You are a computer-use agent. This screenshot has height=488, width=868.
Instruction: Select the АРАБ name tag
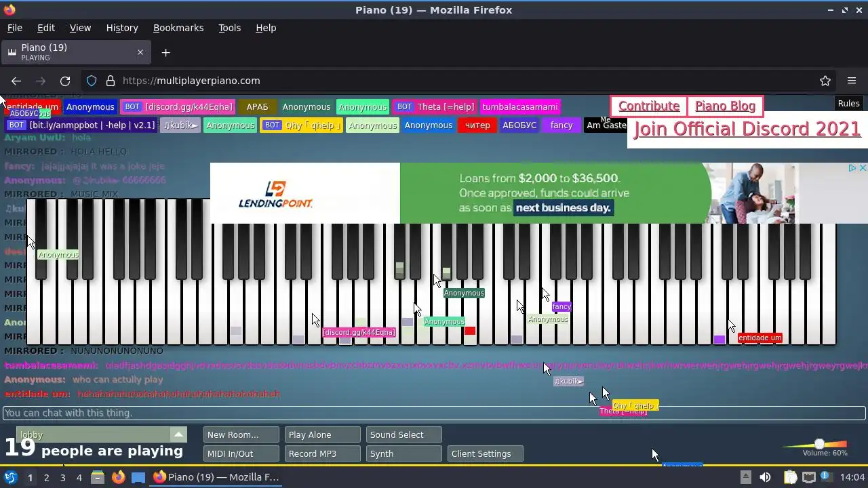(x=257, y=107)
